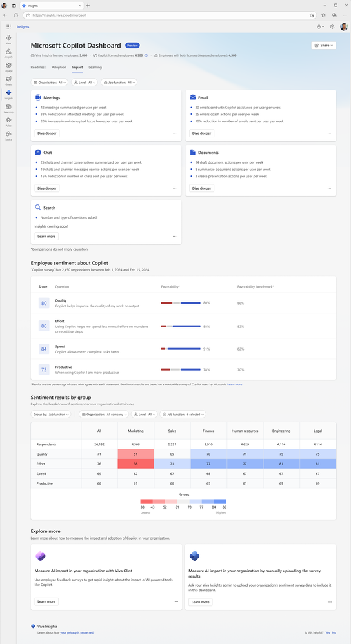
Task: Open more options on manual upload card
Action: pyautogui.click(x=330, y=602)
